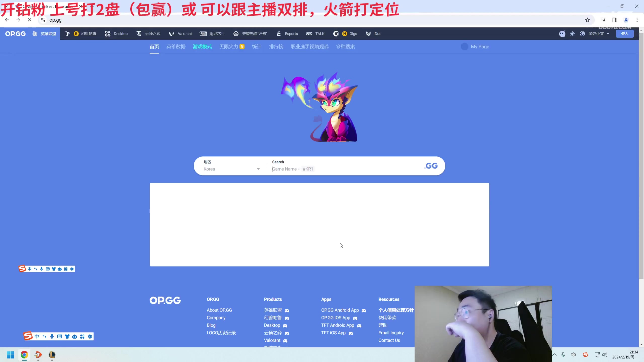Open 幻兽帕鲁 in the game bar
The image size is (644, 362).
(80, 34)
